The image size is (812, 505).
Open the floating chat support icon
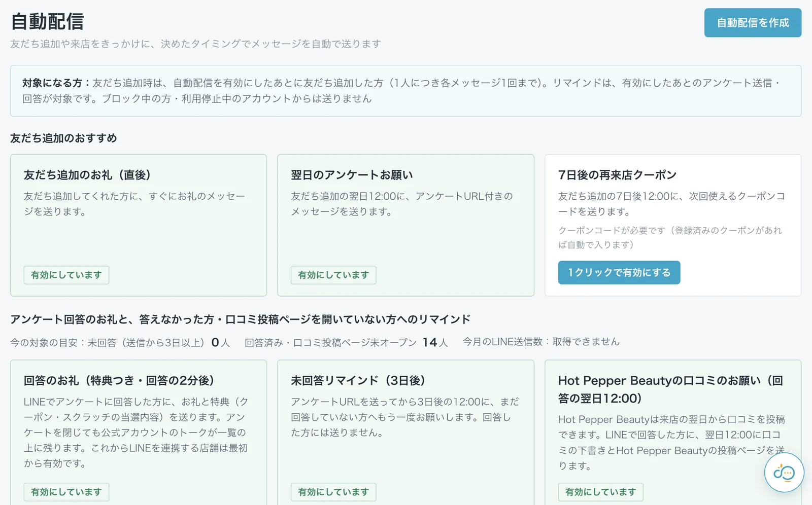point(784,473)
